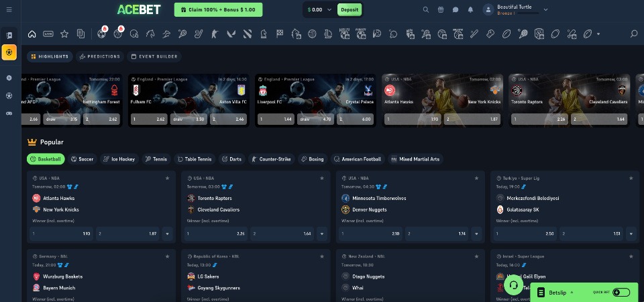Open the hamburger menu

pyautogui.click(x=9, y=10)
